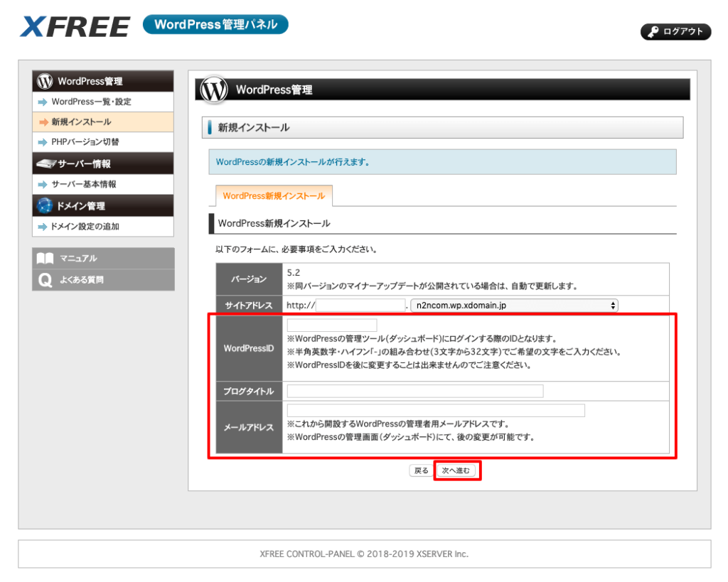Click arrow icon beside サーバー基本情報
728x582 pixels.
tap(43, 185)
